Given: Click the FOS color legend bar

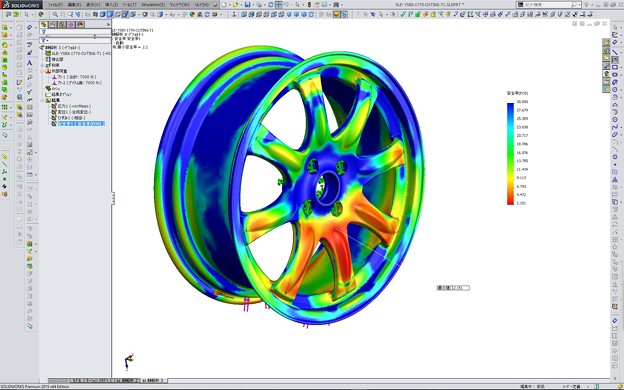Looking at the screenshot, I should tap(510, 154).
